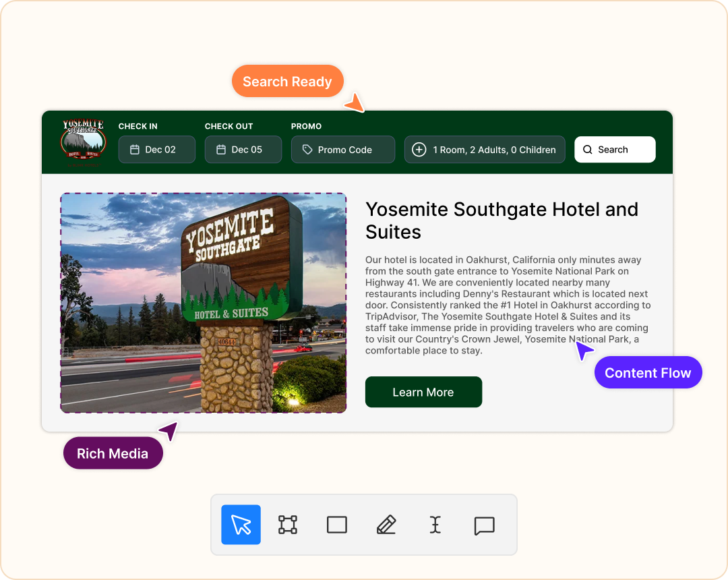
Task: Click the plus circle icon for guests
Action: pos(419,150)
